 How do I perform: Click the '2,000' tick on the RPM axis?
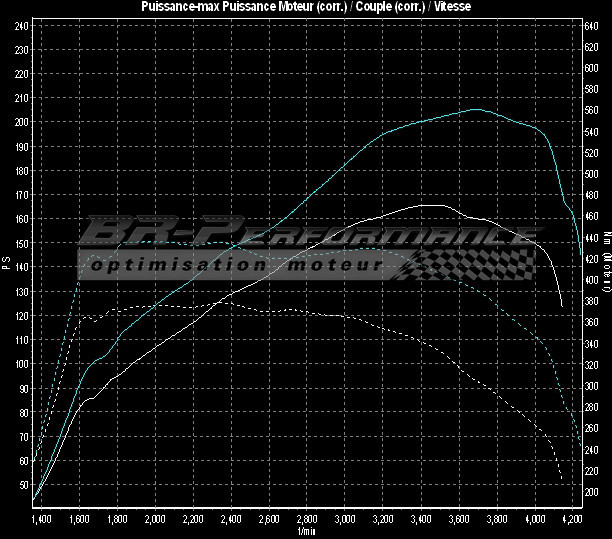click(156, 520)
